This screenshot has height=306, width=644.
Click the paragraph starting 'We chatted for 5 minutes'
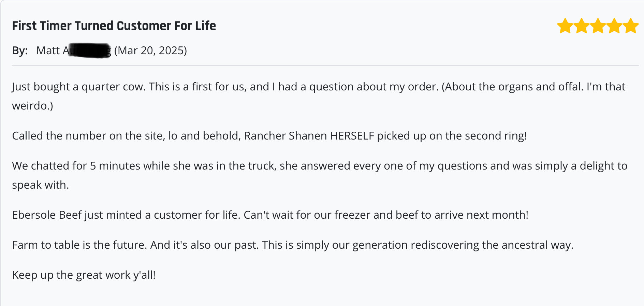click(x=320, y=175)
